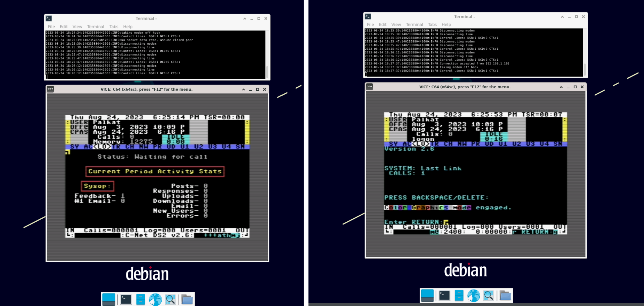Click 'Status: Waiting for call' text in VICE

coord(152,157)
